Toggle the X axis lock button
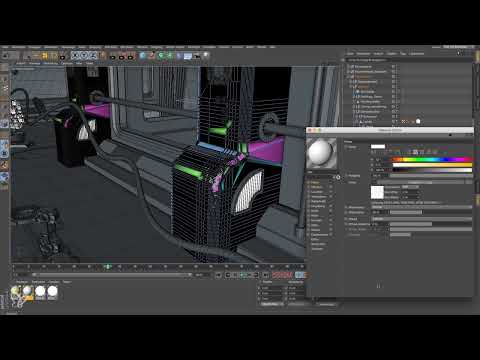 [75, 56]
